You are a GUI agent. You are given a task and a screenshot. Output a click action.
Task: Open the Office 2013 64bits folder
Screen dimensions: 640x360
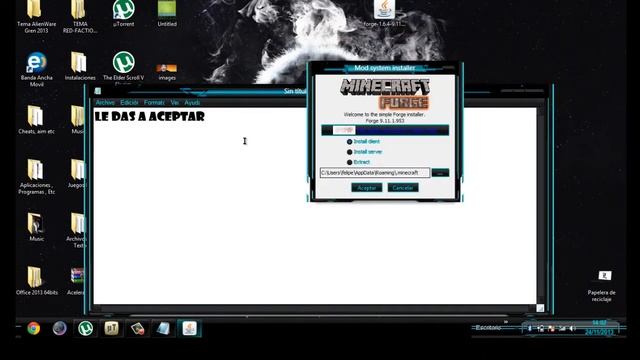click(36, 281)
